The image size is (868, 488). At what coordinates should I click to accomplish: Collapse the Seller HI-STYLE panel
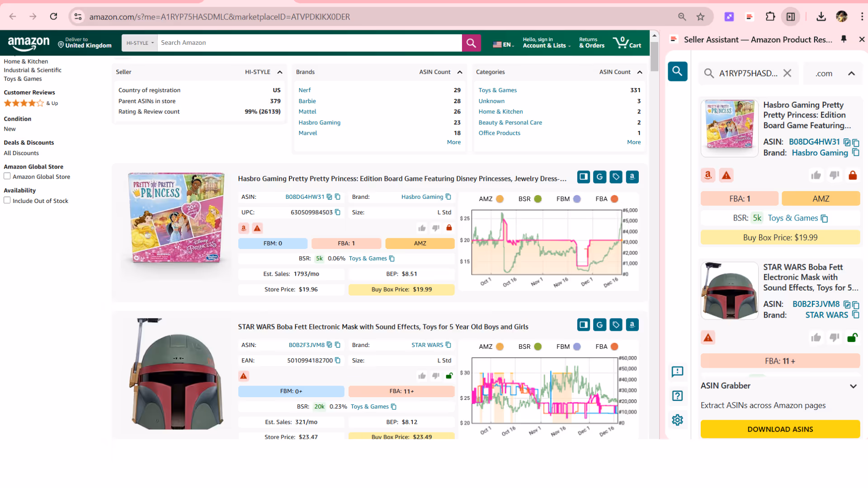click(x=280, y=72)
